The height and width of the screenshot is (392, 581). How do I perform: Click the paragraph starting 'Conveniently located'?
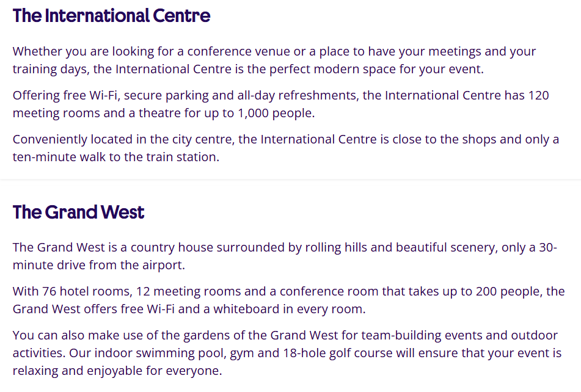pyautogui.click(x=286, y=148)
